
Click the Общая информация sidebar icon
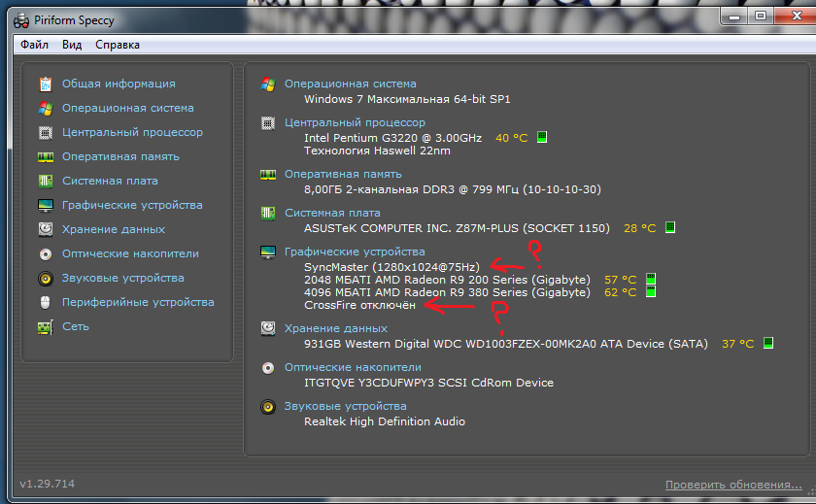(45, 84)
